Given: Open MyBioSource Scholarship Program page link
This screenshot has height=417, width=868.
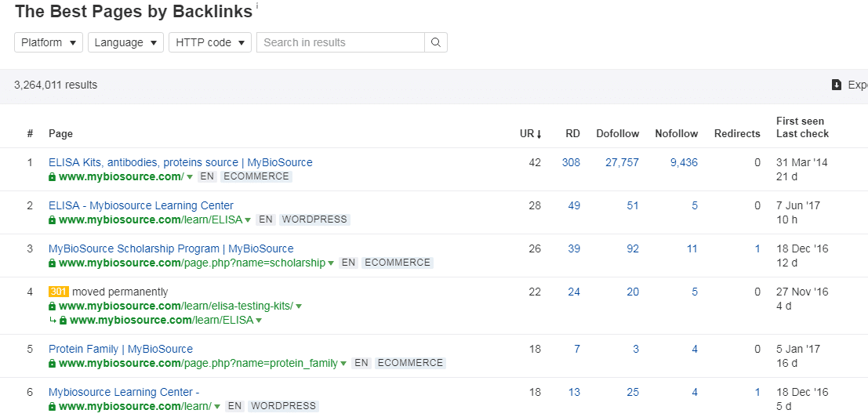Looking at the screenshot, I should (x=171, y=248).
